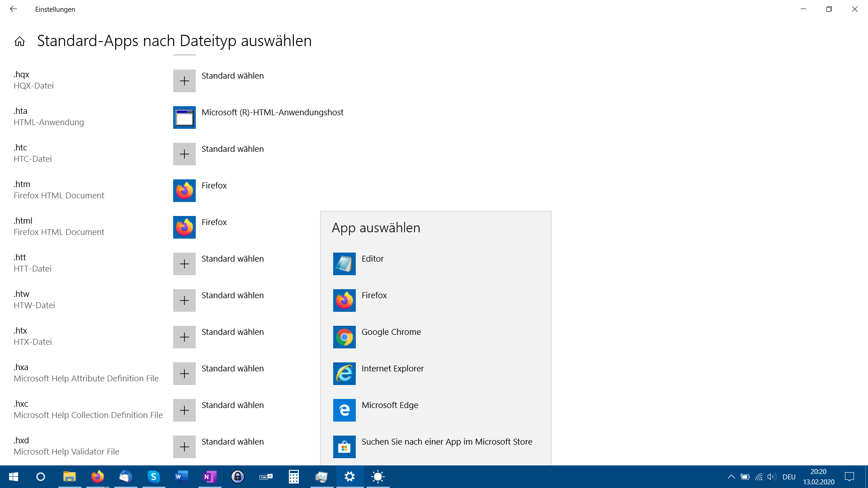
Task: Open Skype from the taskbar
Action: [154, 477]
